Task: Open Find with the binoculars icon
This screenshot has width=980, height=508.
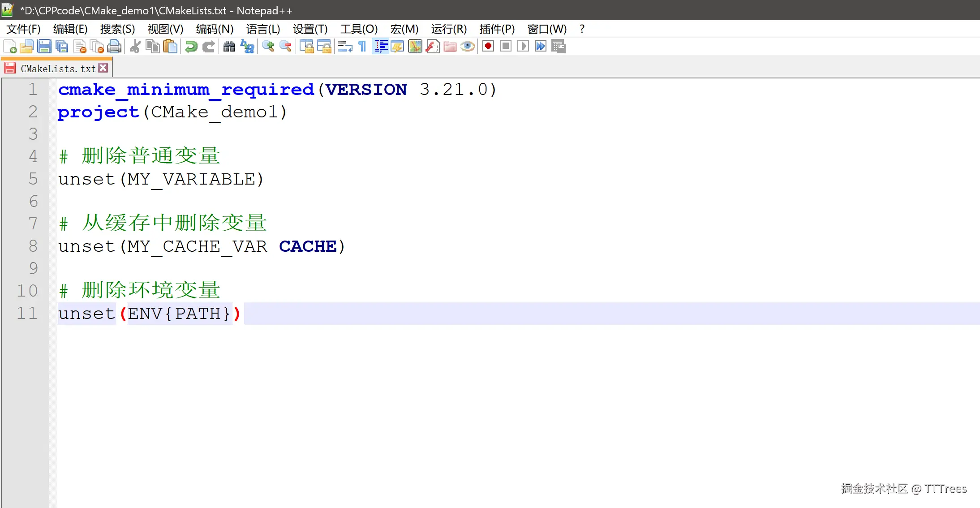Action: pyautogui.click(x=229, y=46)
